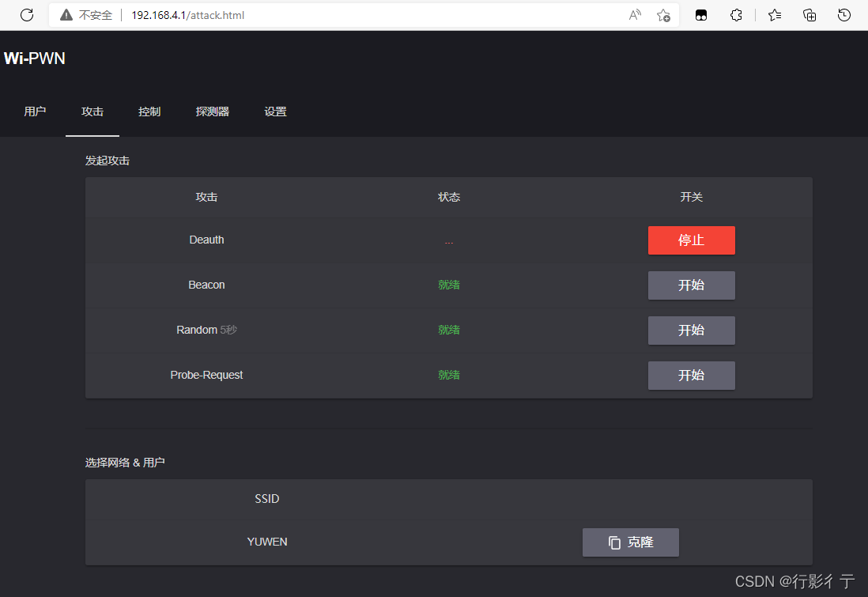868x597 pixels.
Task: Click the not-secure warning triangle icon
Action: [66, 15]
